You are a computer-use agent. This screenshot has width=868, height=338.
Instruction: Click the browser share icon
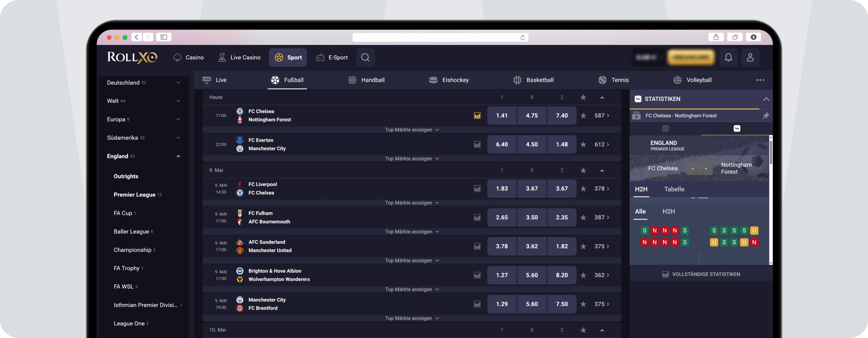point(716,37)
